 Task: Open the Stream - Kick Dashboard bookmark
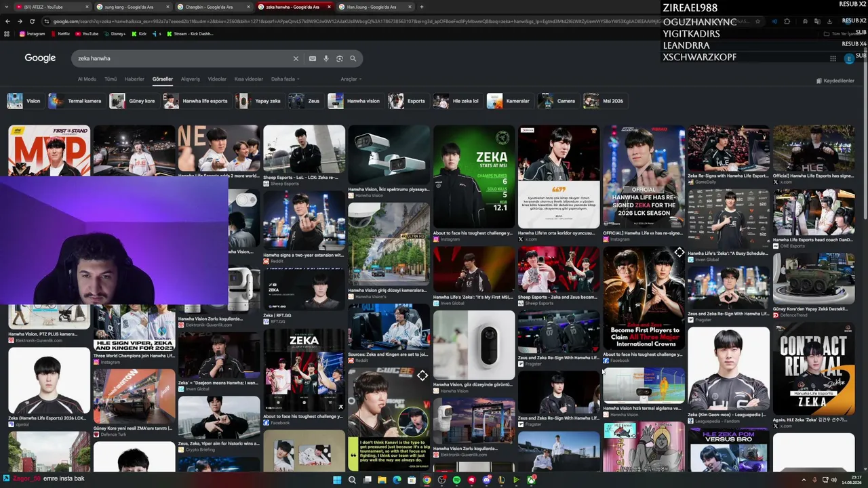click(x=189, y=34)
